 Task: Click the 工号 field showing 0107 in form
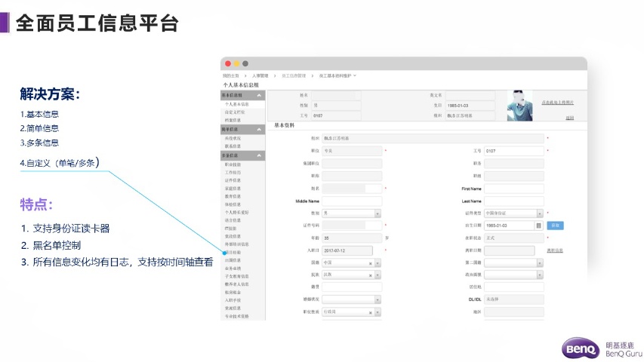click(x=514, y=151)
